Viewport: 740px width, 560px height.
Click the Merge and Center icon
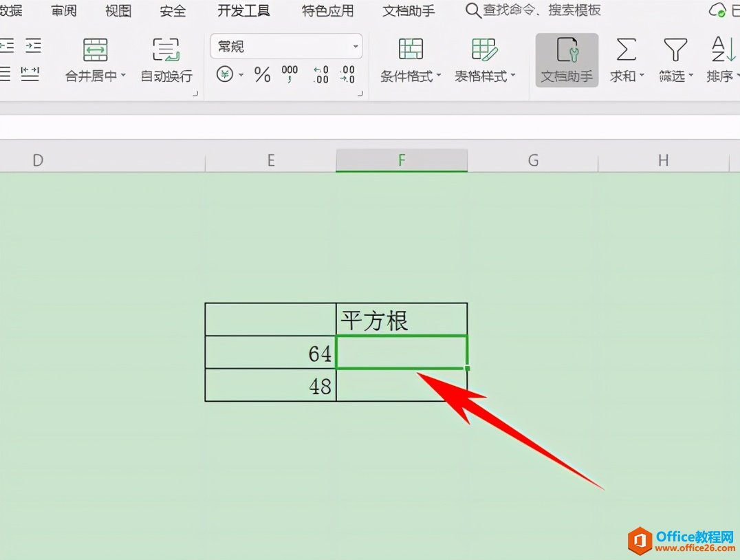96,50
